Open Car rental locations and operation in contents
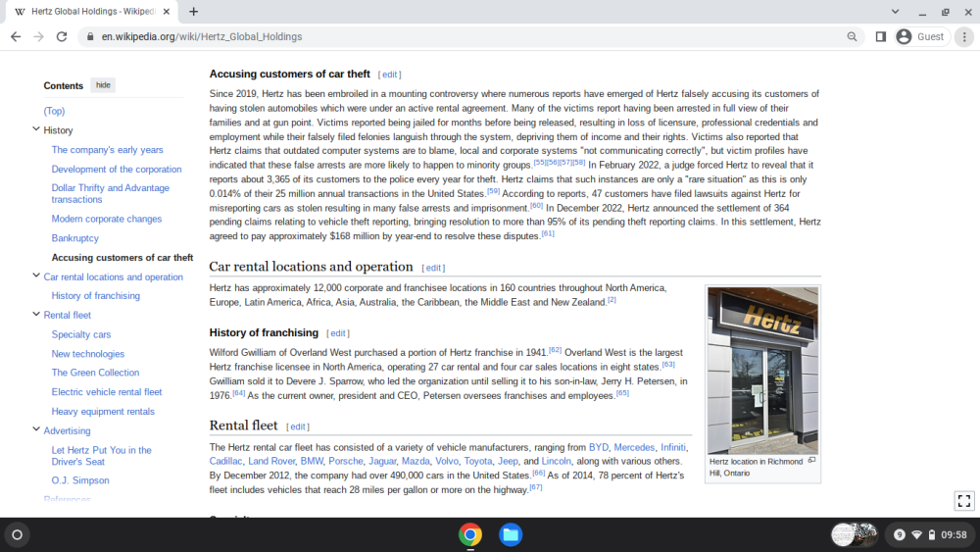This screenshot has height=552, width=980. 113,276
